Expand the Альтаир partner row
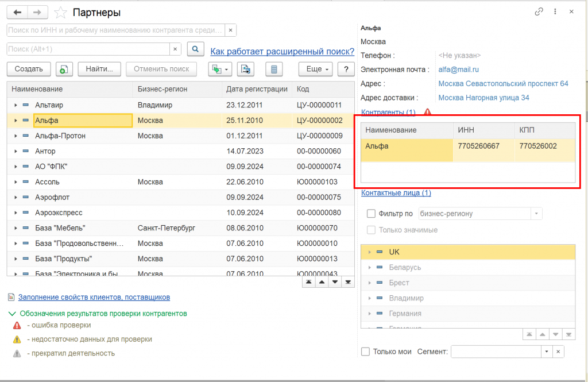Viewport: 588px width, 382px height. click(x=16, y=105)
